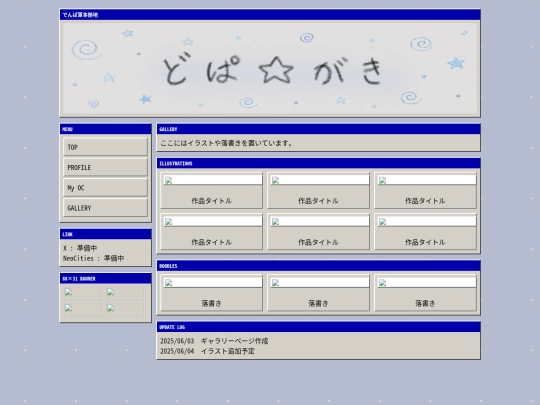Viewport: 540px width, 405px height.
Task: Open second-row right illustration thumbnail
Action: pos(427,221)
